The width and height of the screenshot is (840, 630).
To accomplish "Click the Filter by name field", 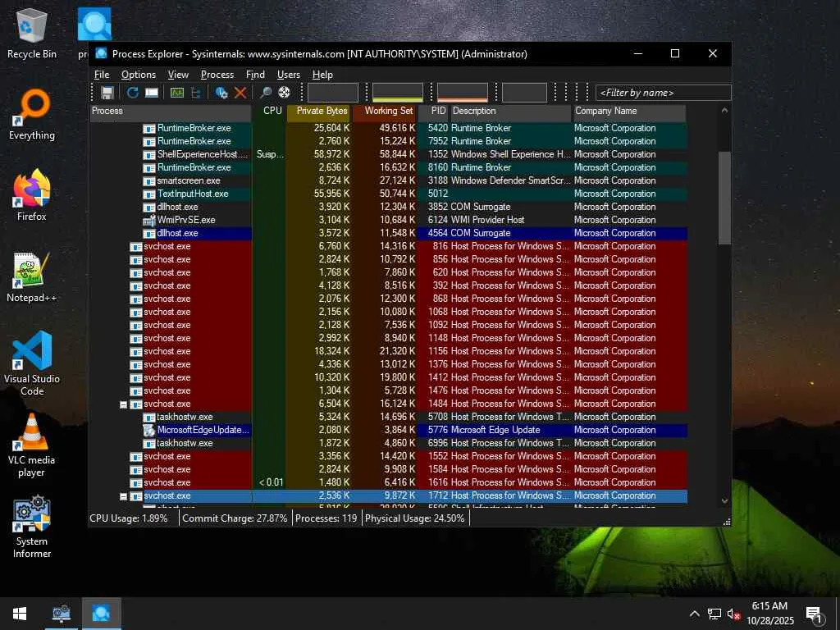I will click(663, 93).
